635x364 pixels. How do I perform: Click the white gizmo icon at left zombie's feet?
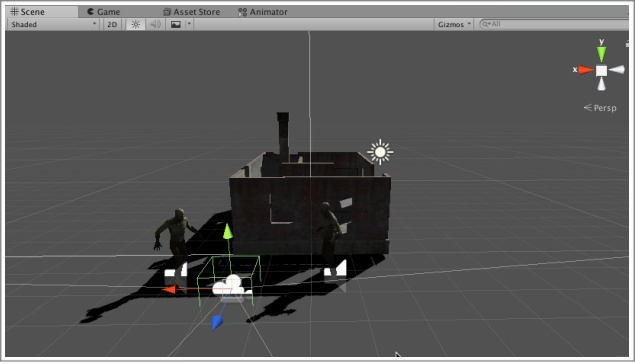pos(176,270)
